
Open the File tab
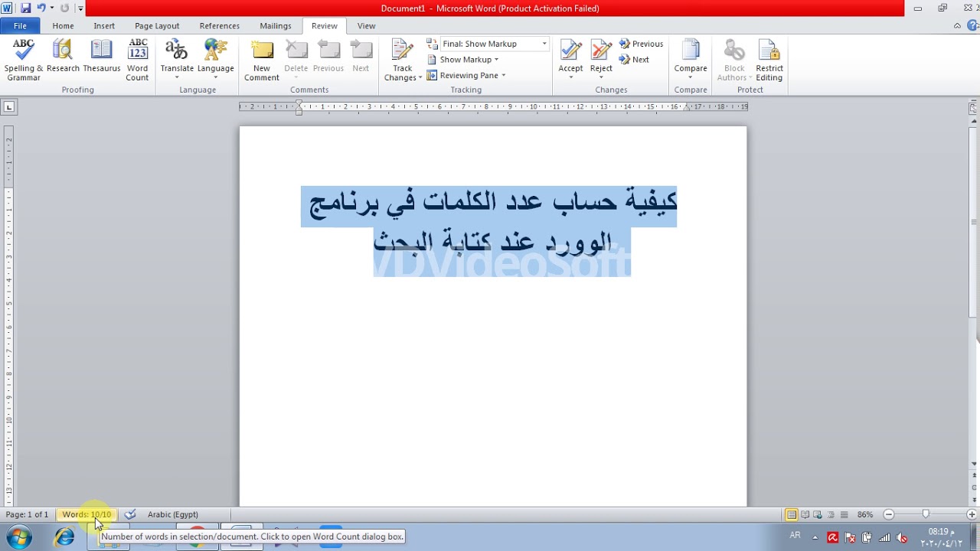[20, 26]
